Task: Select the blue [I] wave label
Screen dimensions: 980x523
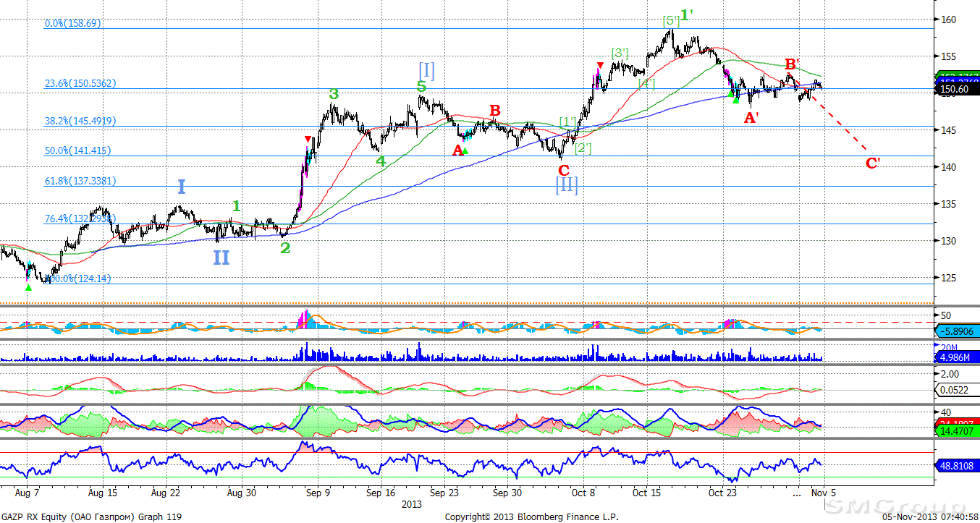Action: tap(426, 70)
